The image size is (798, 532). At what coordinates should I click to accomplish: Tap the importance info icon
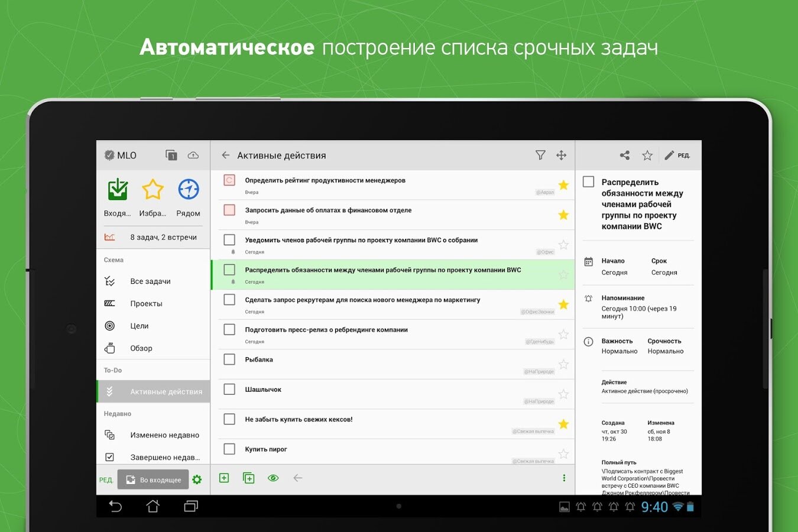(x=589, y=342)
